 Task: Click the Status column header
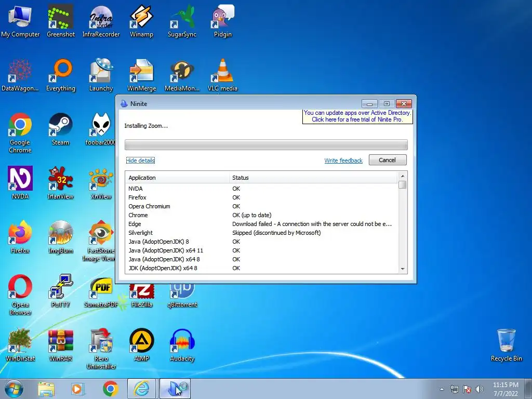(313, 178)
